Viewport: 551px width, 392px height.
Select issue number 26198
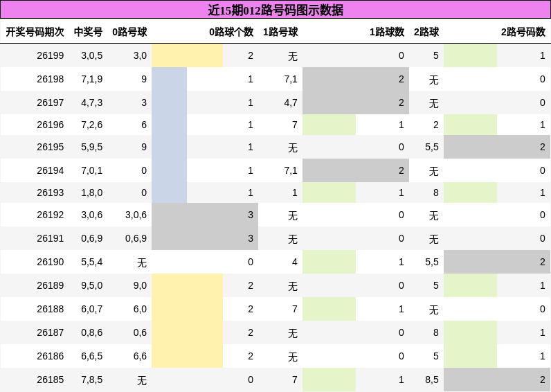[51, 79]
